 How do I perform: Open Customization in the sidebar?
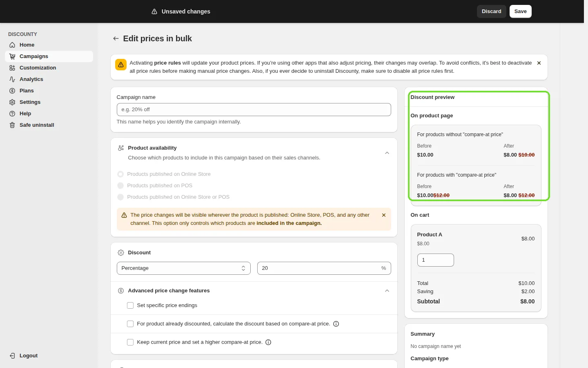(x=49, y=68)
